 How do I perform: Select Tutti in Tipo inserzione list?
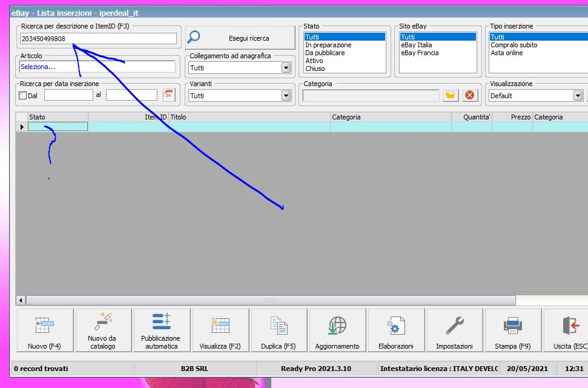(x=538, y=37)
